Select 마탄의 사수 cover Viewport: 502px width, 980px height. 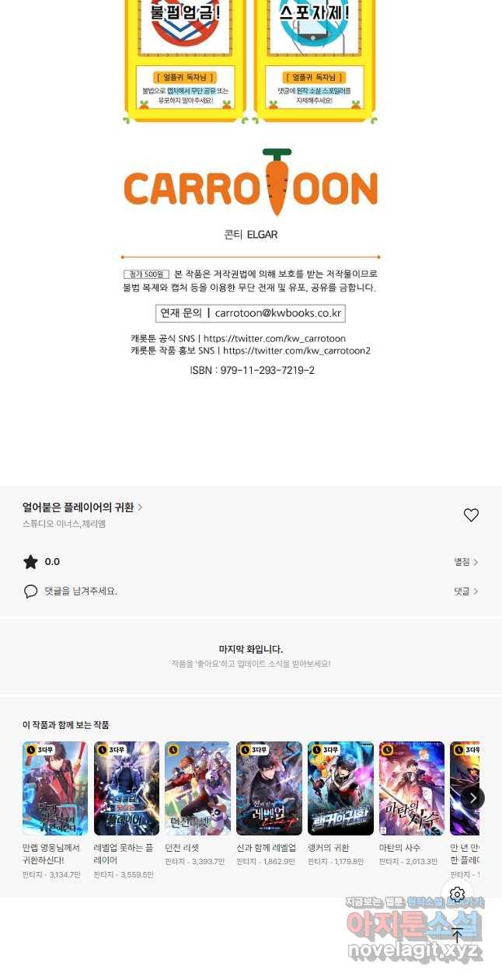point(412,788)
